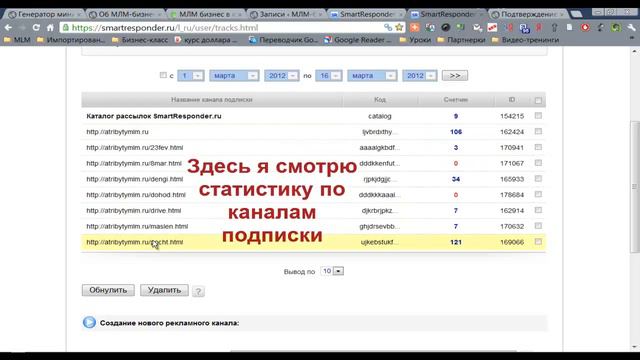The image size is (640, 360).
Task: Click the red Yandex 'Я' extension icon
Action: (x=539, y=27)
